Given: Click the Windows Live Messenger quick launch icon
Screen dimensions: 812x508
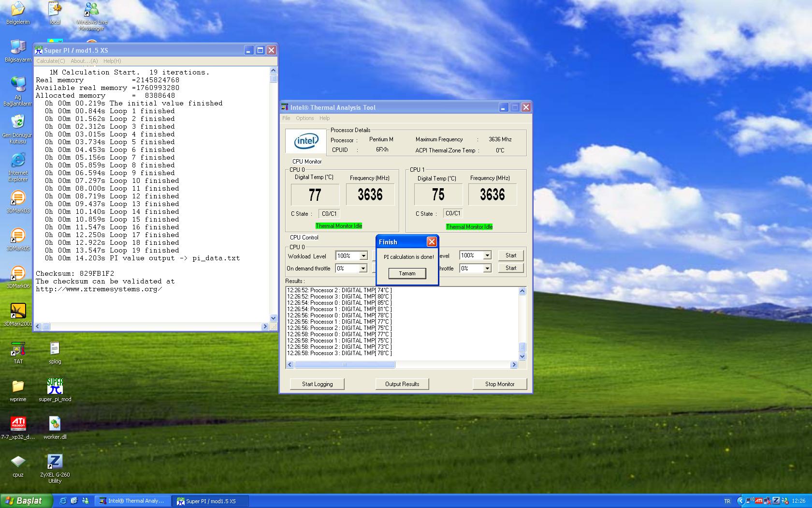Looking at the screenshot, I should tap(85, 501).
